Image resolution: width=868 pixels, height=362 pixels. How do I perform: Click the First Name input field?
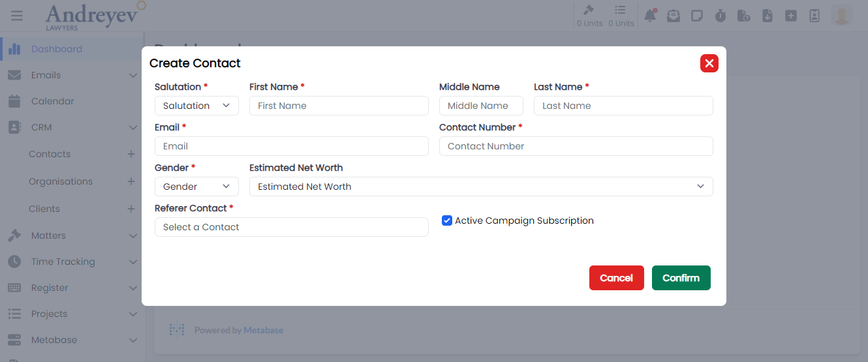click(339, 106)
